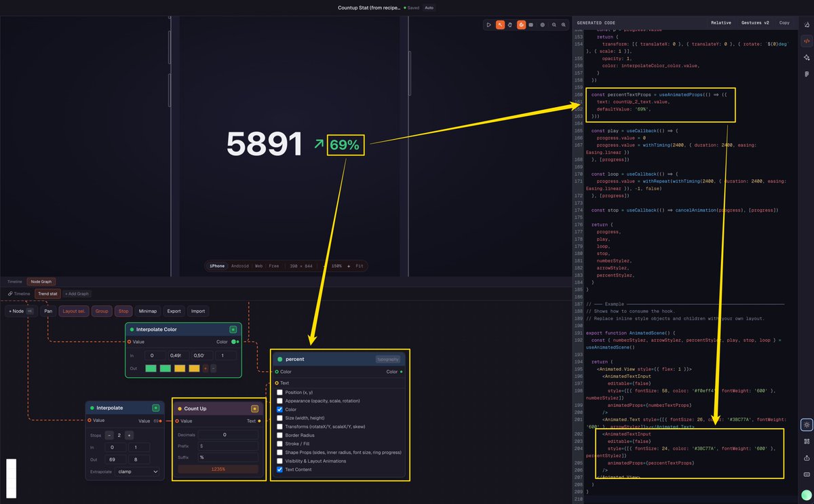Enable Appearance (opacity, scale, rotation) checkbox

point(279,401)
